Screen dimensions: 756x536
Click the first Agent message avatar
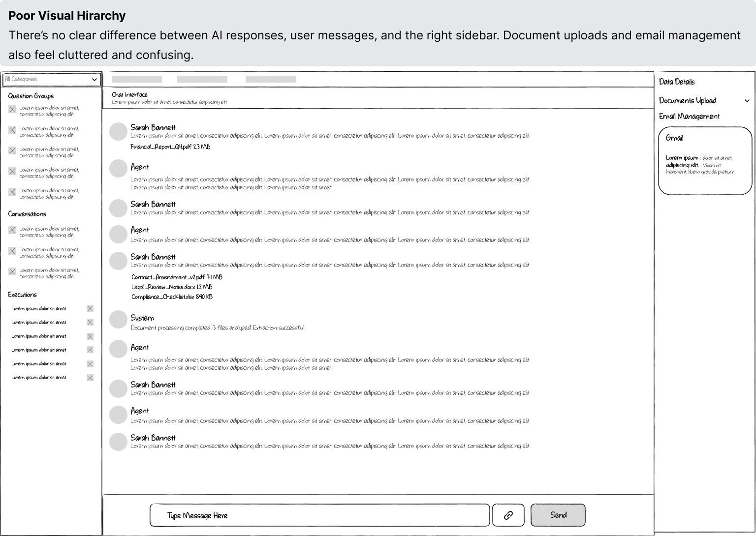pyautogui.click(x=118, y=168)
